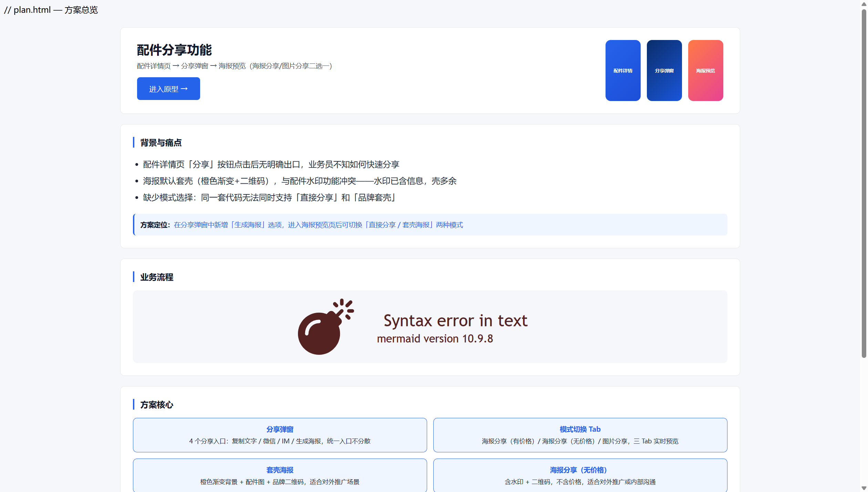
Task: Select the 套壳海报 feature card
Action: [280, 475]
